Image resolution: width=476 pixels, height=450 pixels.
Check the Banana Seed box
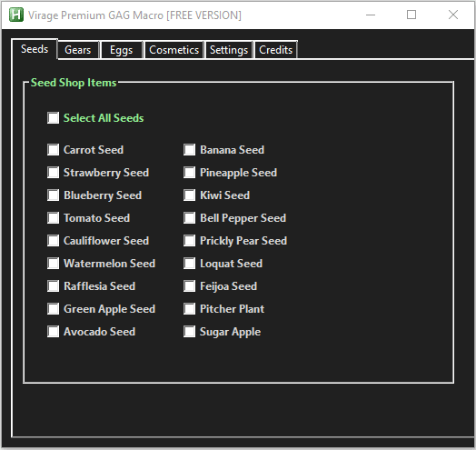(x=190, y=150)
